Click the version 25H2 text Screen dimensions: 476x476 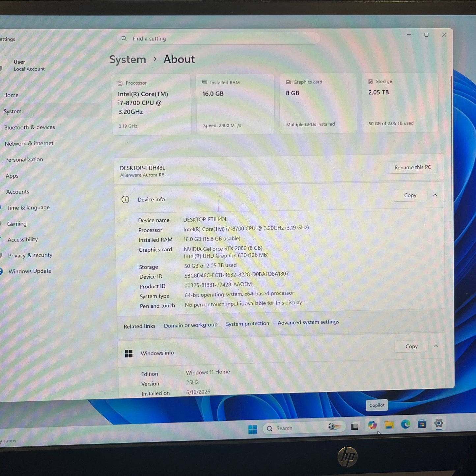pyautogui.click(x=192, y=382)
